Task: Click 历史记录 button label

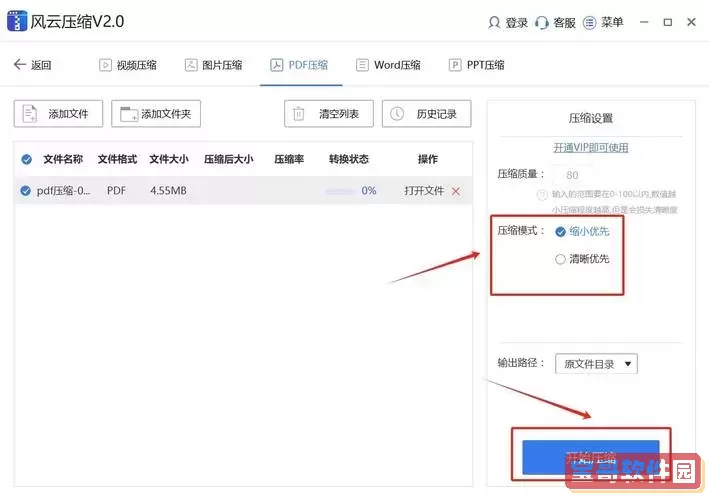Action: pyautogui.click(x=436, y=114)
